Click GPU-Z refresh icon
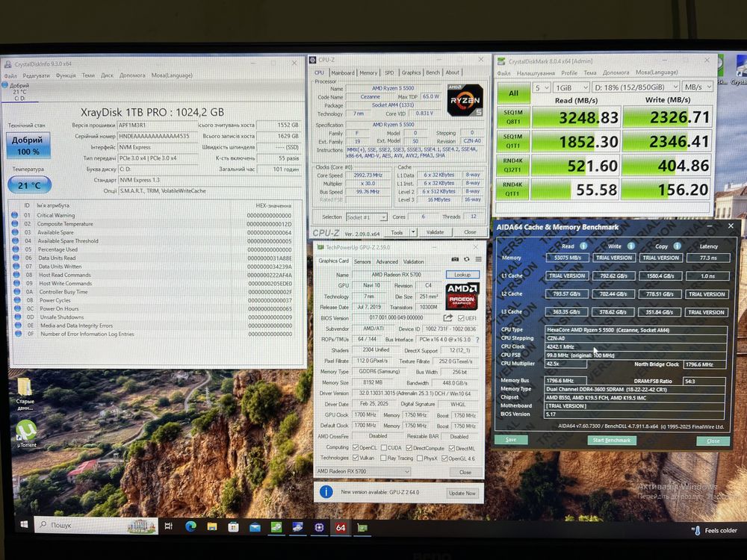The height and width of the screenshot is (560, 747). (x=466, y=260)
